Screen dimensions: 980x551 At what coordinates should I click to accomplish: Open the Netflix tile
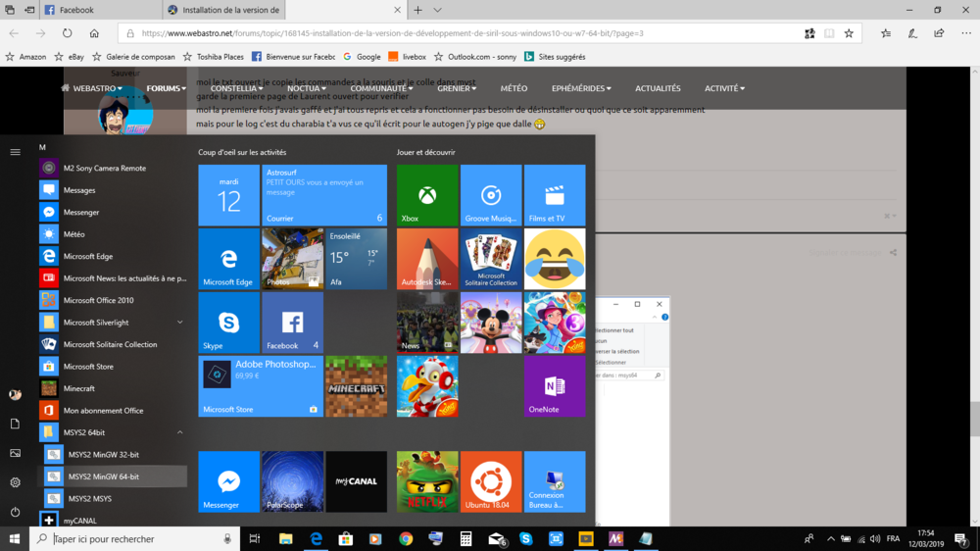click(427, 481)
